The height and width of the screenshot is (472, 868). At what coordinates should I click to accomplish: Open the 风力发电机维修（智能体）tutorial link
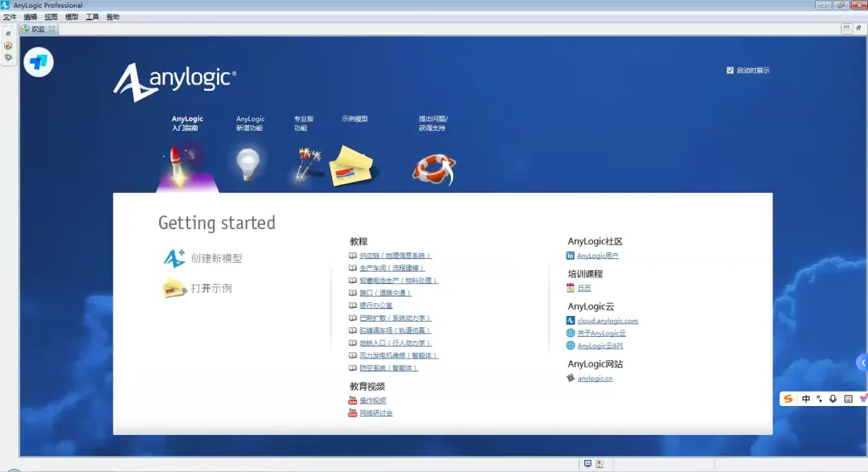[x=399, y=355]
